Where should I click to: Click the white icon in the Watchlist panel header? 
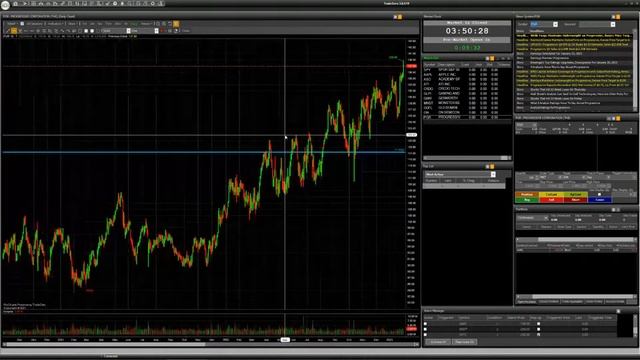pos(487,59)
